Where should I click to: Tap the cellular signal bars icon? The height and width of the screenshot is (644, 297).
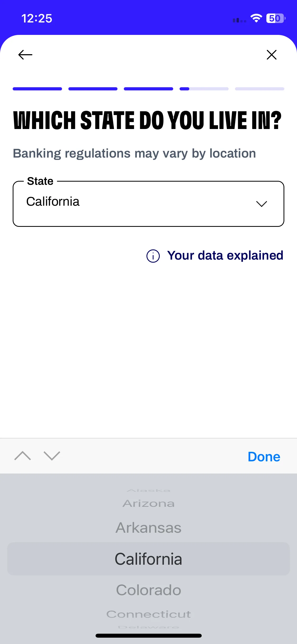239,20
